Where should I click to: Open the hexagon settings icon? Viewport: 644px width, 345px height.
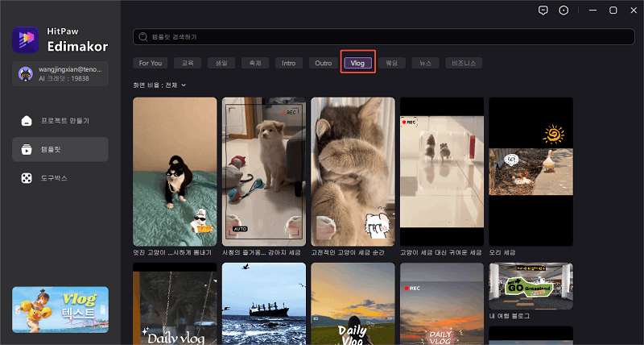pyautogui.click(x=564, y=10)
